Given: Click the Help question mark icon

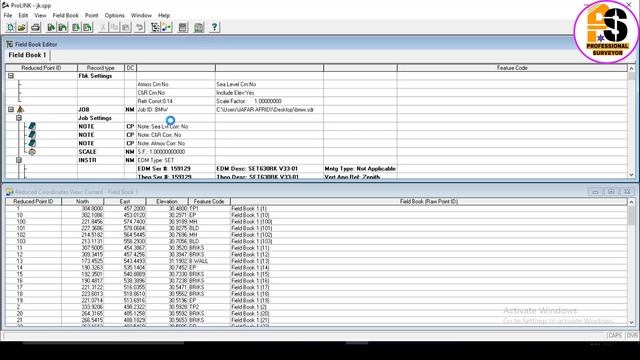Looking at the screenshot, I should (214, 27).
